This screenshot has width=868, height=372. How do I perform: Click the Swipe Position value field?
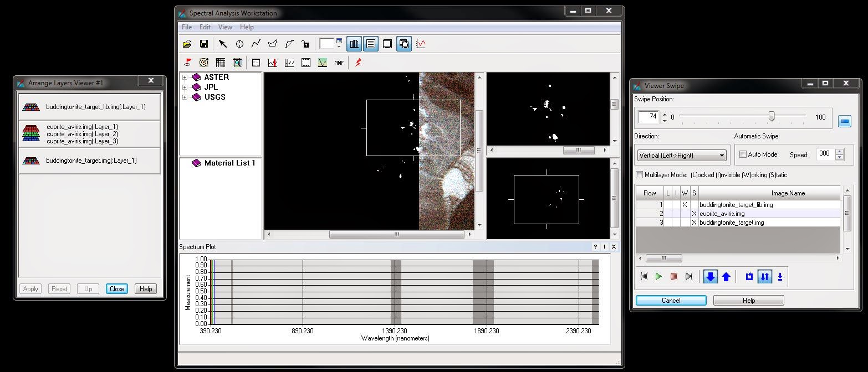649,117
